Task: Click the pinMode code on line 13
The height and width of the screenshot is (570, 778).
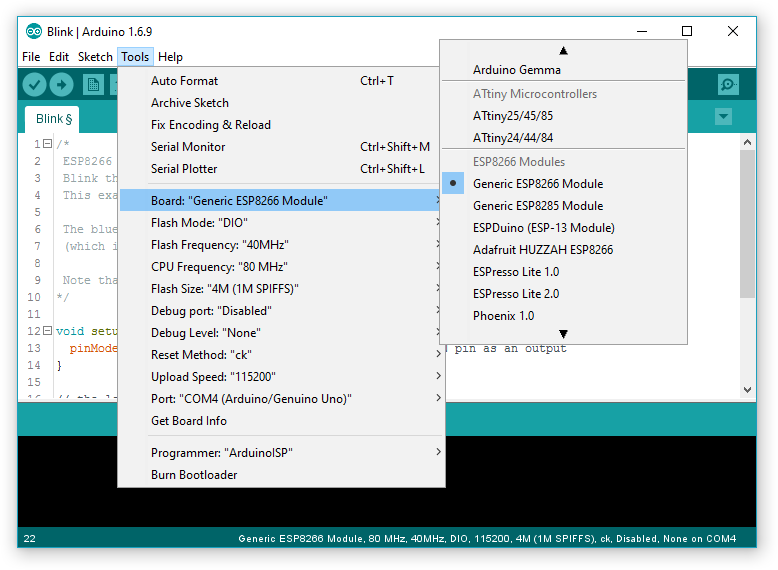Action: [93, 348]
